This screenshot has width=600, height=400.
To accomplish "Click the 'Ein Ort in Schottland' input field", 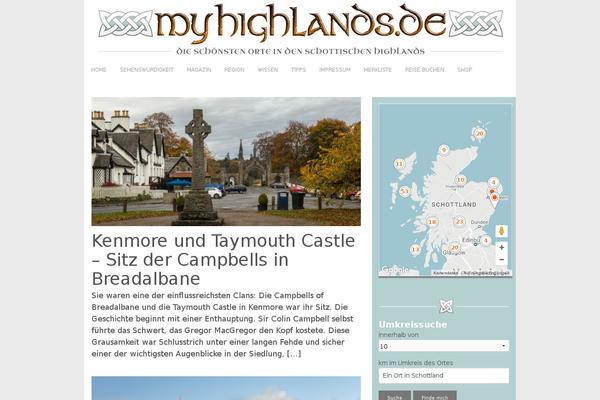I will coord(444,376).
